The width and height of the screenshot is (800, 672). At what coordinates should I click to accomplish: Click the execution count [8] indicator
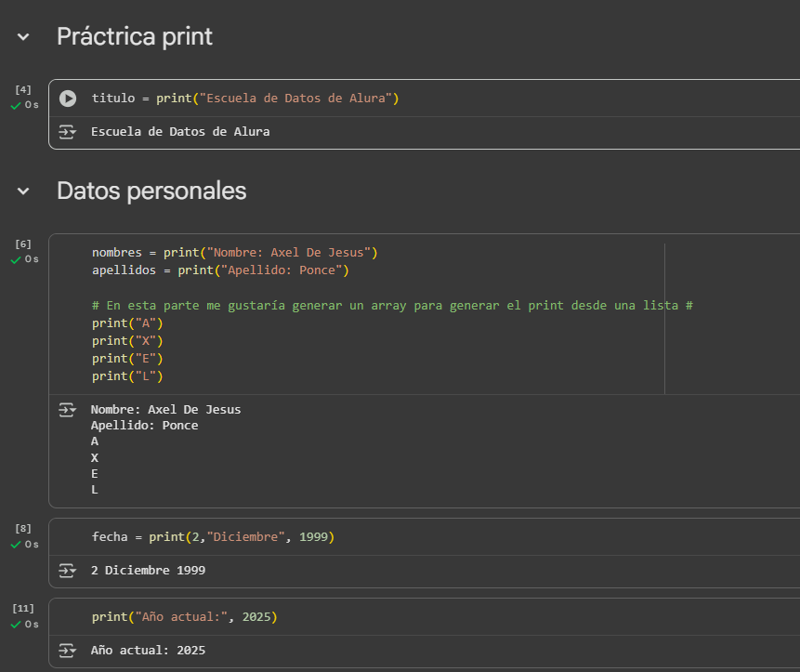click(x=23, y=529)
